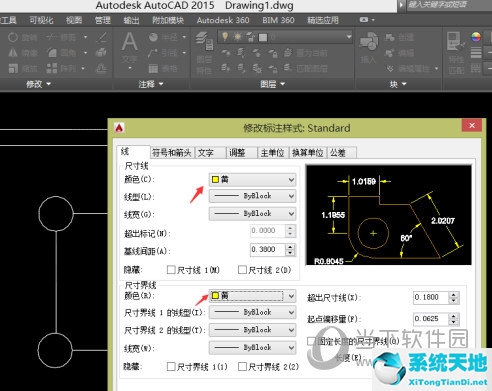Expand the 块 panel flyout
Image resolution: width=492 pixels, height=391 pixels.
click(398, 84)
